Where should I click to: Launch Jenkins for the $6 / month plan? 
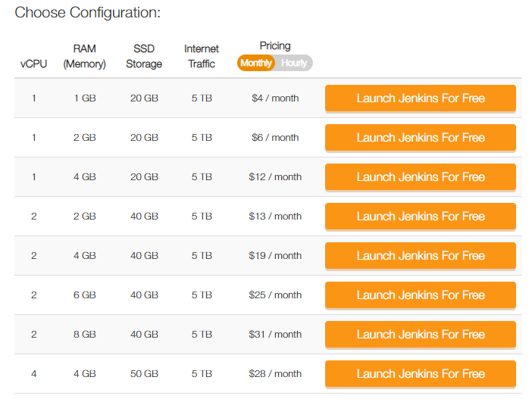click(x=421, y=138)
